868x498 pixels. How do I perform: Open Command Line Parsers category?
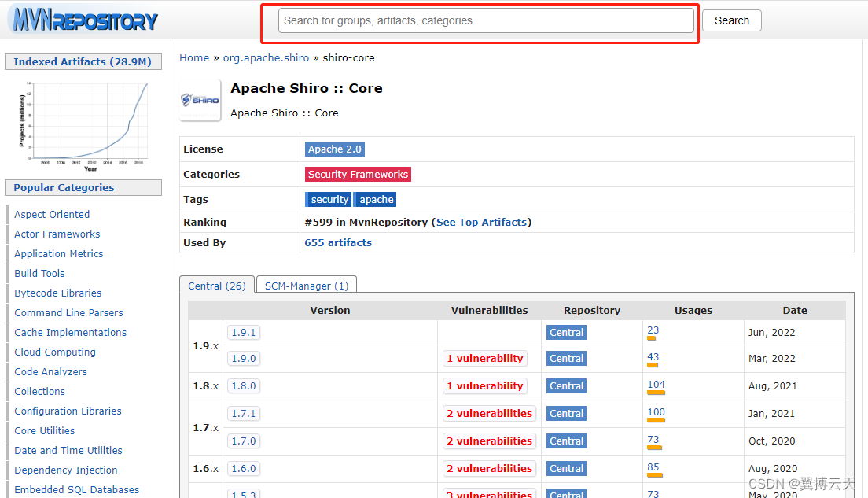(68, 312)
